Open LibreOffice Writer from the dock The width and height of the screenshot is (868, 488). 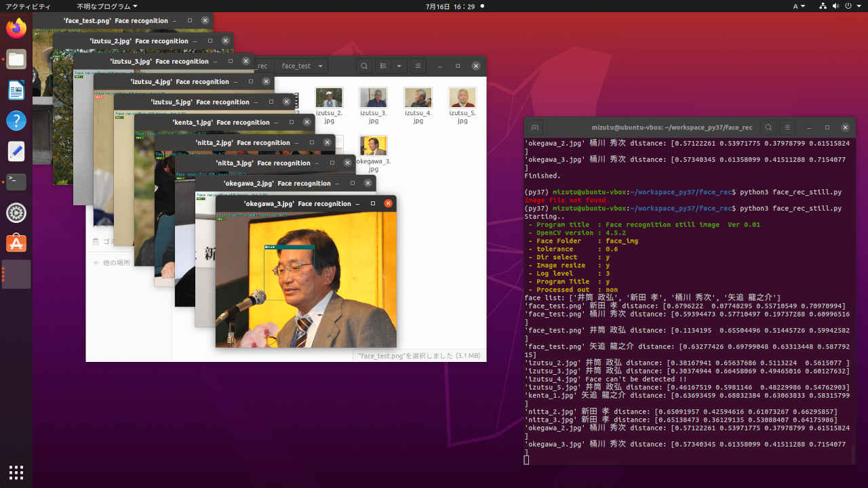pos(16,90)
